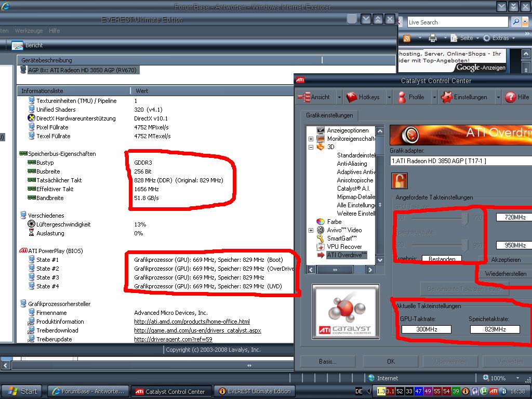Viewport: 532px width, 399px height.
Task: Select Standardeinstellungen under 3D
Action: tap(356, 155)
